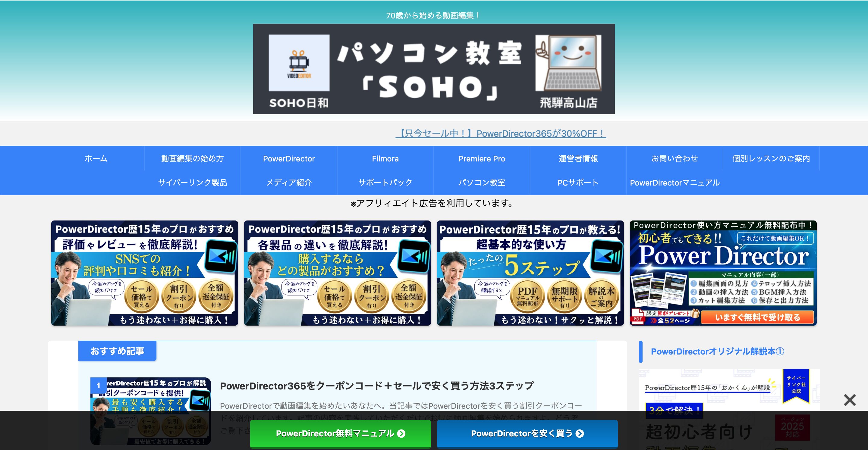Click the 全額返金保証 gold badge on the first banner

click(215, 296)
